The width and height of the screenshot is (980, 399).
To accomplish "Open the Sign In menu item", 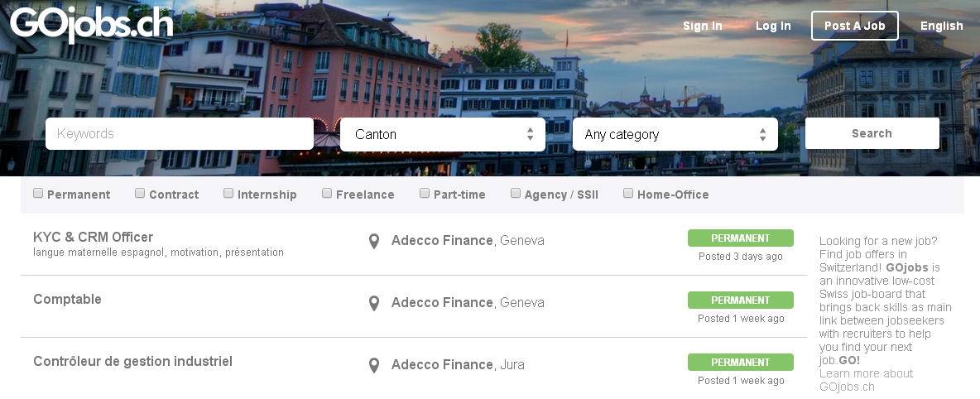I will coord(703,26).
